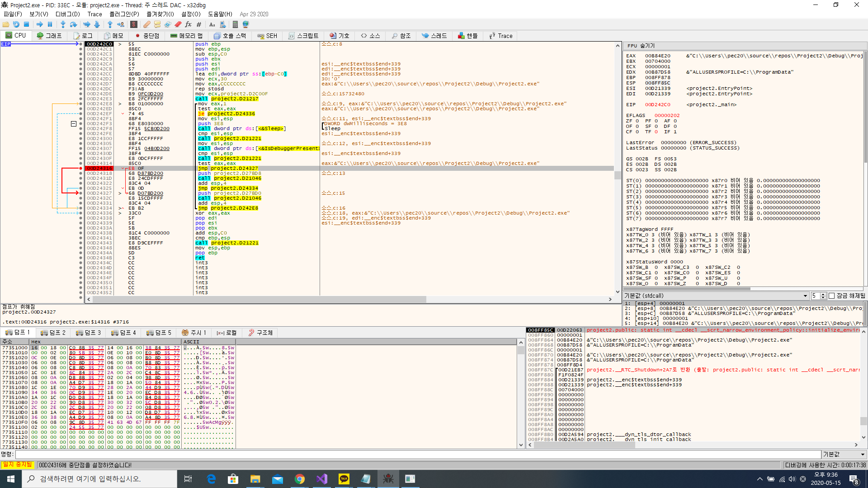The image size is (868, 488).
Task: Open the notification center icon
Action: coord(854,479)
